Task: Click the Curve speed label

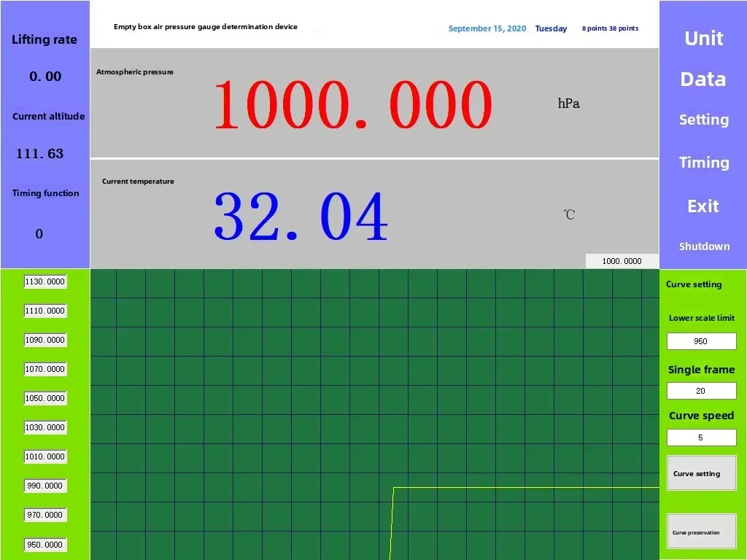Action: (x=701, y=416)
